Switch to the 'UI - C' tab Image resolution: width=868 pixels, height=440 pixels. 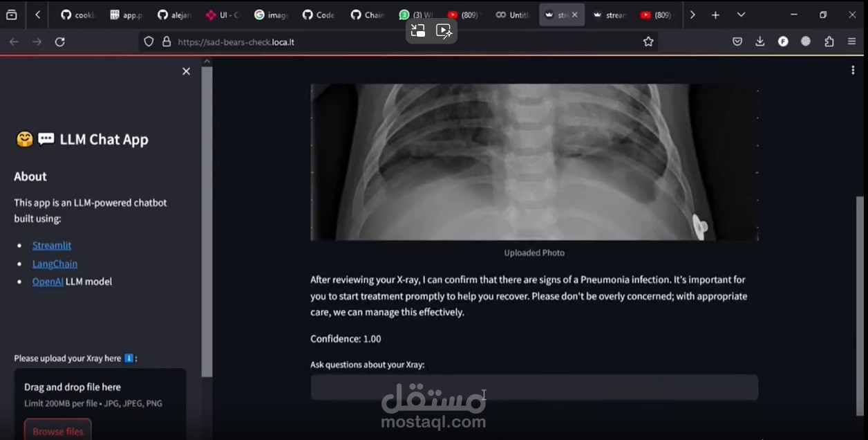(x=222, y=15)
